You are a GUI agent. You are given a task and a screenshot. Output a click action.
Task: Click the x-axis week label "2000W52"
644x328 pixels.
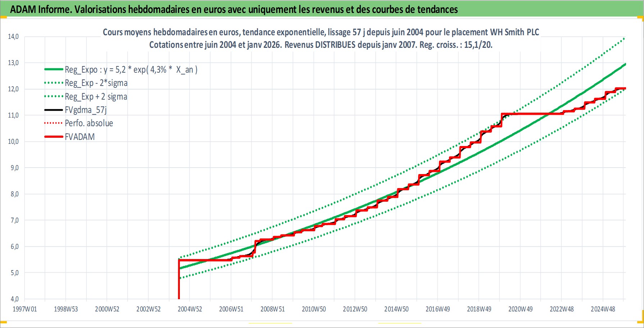click(107, 309)
